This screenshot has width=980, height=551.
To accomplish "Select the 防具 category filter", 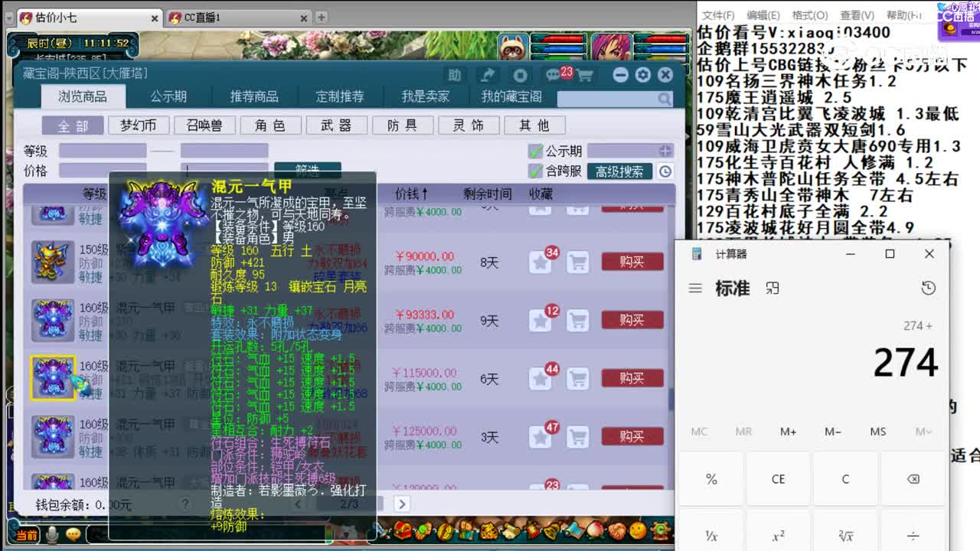I will click(402, 126).
